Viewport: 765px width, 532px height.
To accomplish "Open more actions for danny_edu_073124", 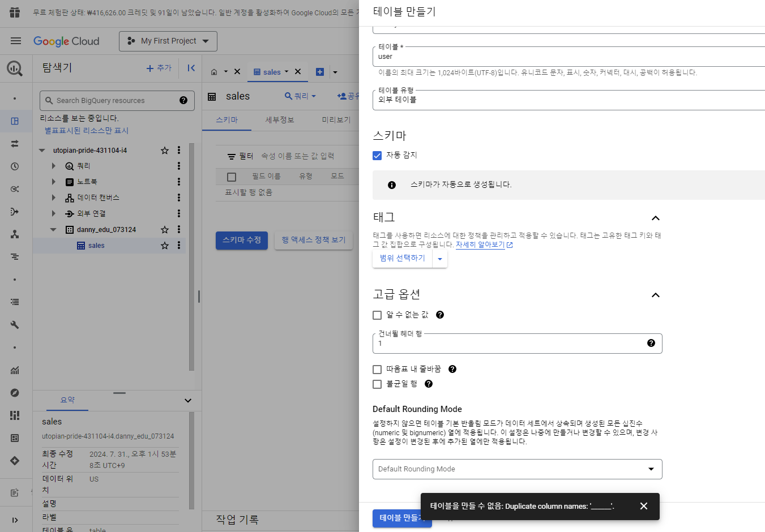I will 179,230.
